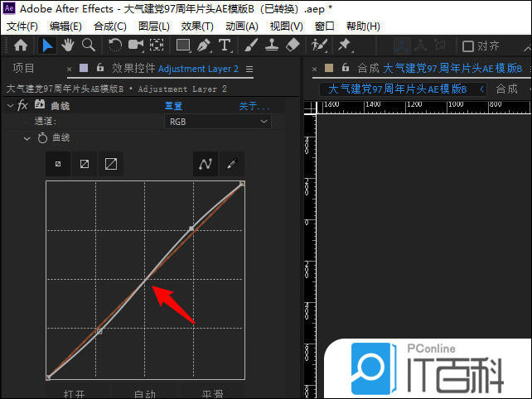
Task: Collapse the Curves effect group
Action: [10, 106]
